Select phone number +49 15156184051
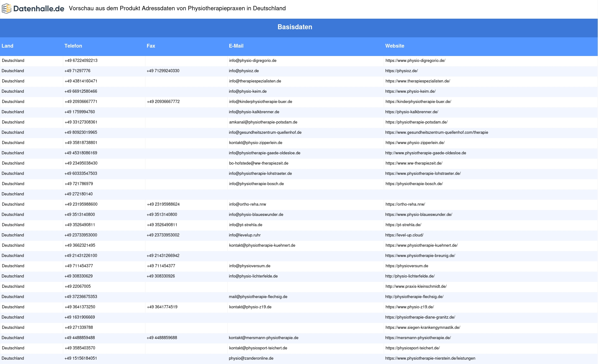Image resolution: width=598 pixels, height=364 pixels. click(81, 358)
